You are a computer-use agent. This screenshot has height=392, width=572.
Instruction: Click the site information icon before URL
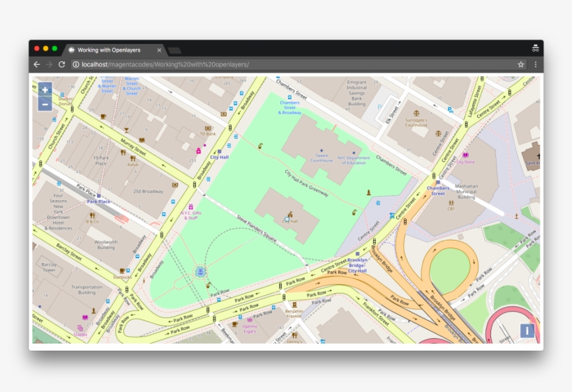[76, 64]
